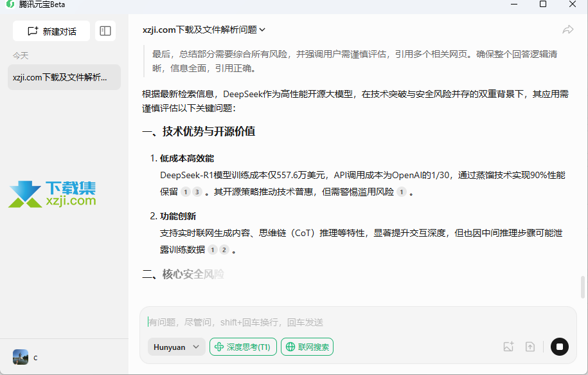
Task: Open citation 1 after 保留
Action: point(185,192)
